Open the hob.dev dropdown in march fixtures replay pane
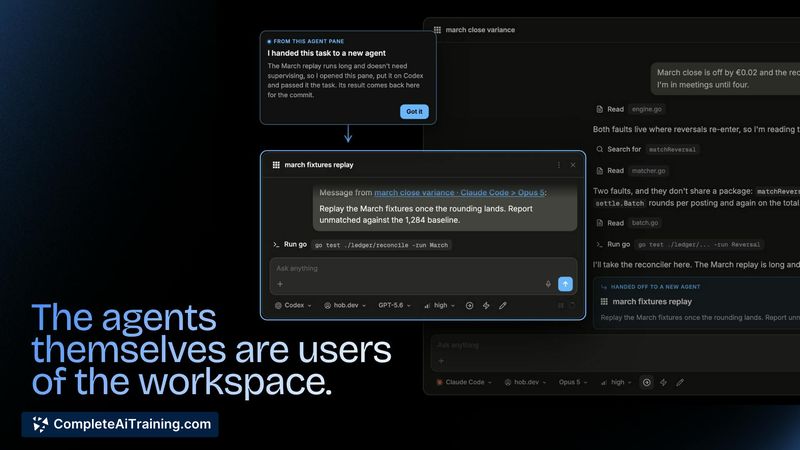The height and width of the screenshot is (450, 800). click(345, 305)
